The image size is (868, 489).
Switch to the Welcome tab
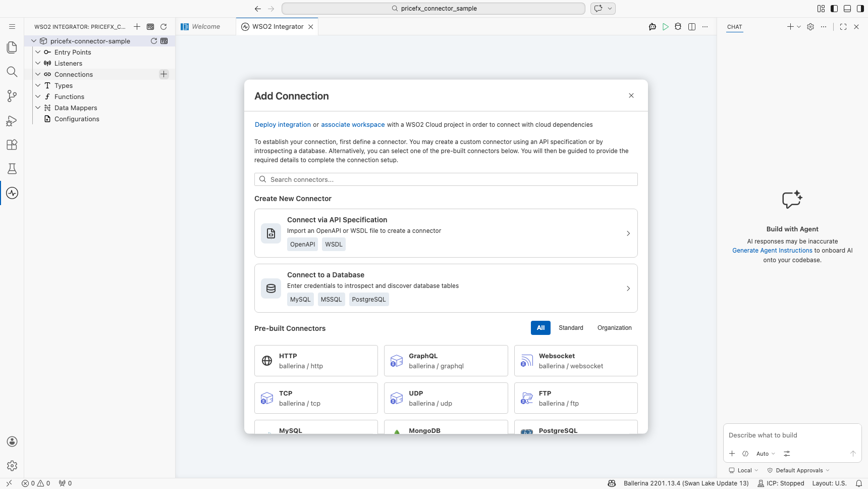click(205, 27)
